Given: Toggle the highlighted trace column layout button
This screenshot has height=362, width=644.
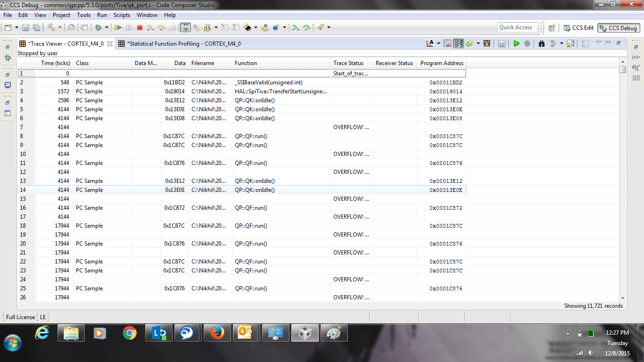Looking at the screenshot, I should [458, 44].
